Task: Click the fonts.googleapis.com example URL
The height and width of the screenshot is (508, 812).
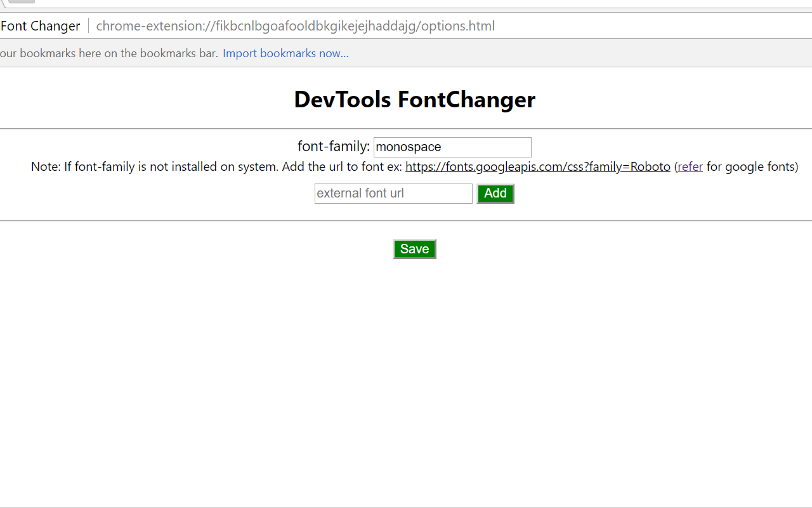Action: 537,166
